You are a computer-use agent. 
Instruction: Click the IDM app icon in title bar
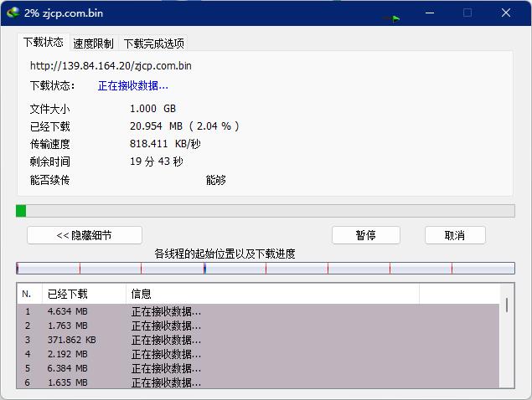point(13,13)
